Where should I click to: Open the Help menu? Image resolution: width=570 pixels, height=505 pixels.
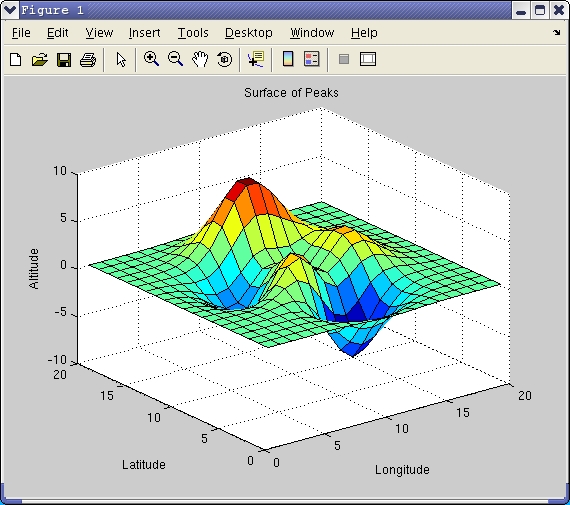point(364,33)
